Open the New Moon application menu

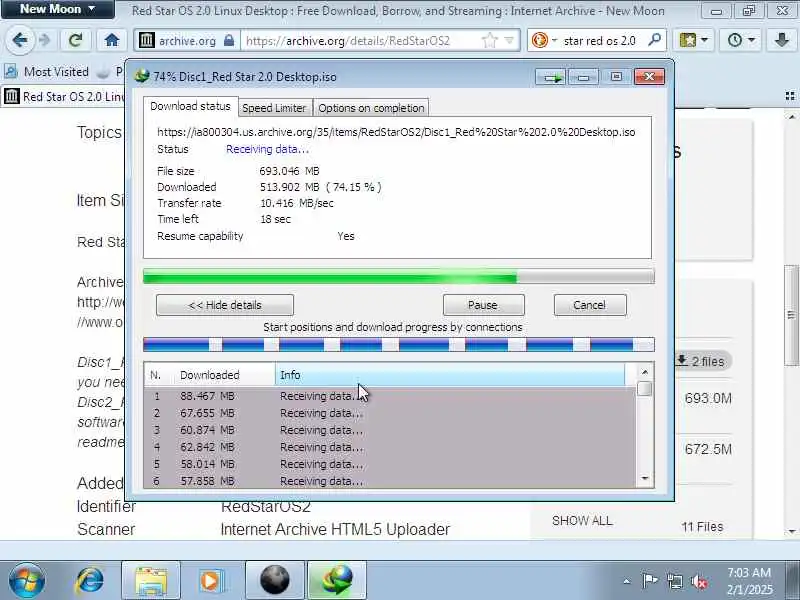tap(58, 9)
